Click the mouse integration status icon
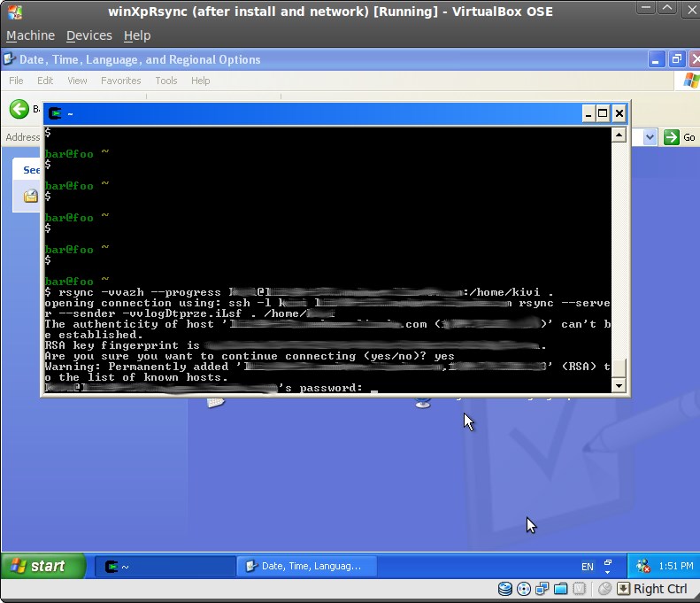This screenshot has width=700, height=603. click(605, 589)
